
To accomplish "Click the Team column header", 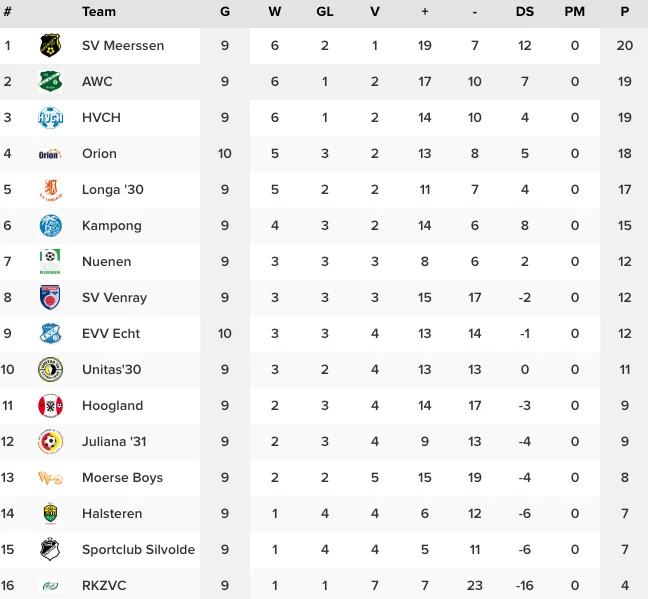I will pos(99,11).
